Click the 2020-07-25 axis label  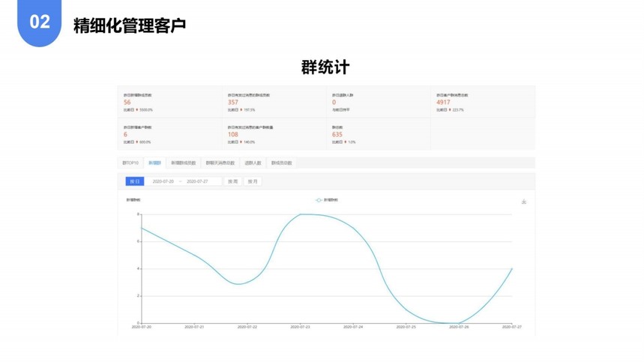pos(406,327)
